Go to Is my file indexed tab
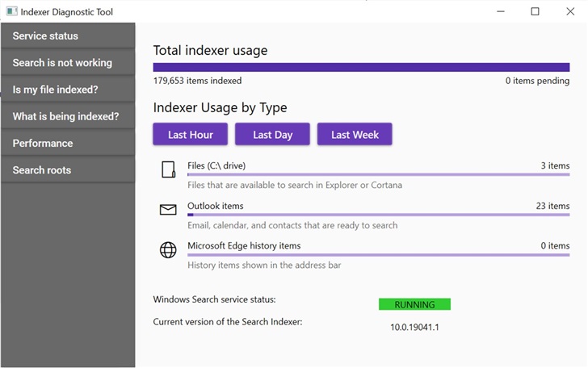The width and height of the screenshot is (588, 368). [68, 90]
